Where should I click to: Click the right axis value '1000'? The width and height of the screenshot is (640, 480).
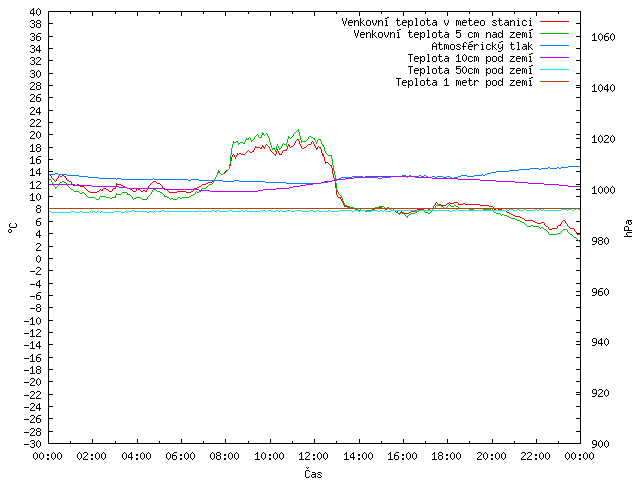pyautogui.click(x=603, y=190)
